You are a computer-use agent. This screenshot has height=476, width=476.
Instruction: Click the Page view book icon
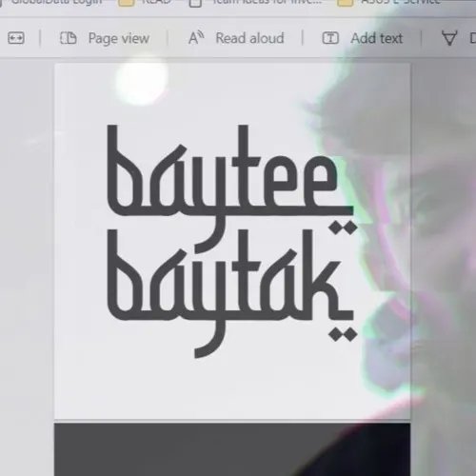pos(69,38)
